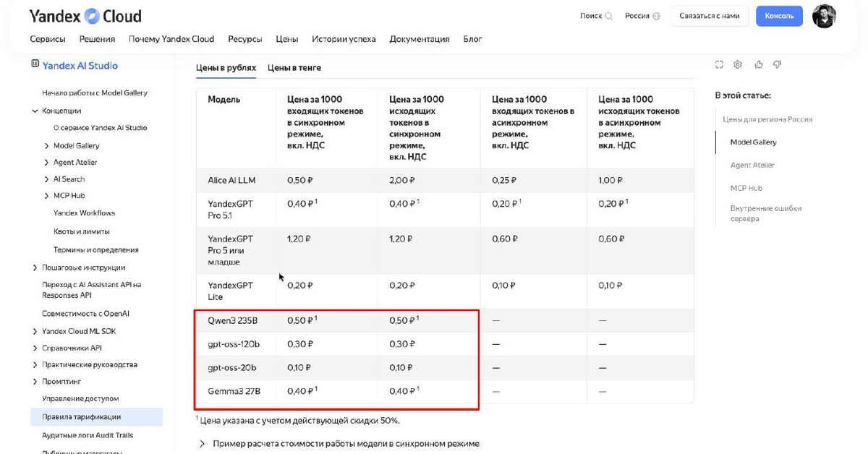868x454 pixels.
Task: Open Термины и определения page
Action: point(96,250)
